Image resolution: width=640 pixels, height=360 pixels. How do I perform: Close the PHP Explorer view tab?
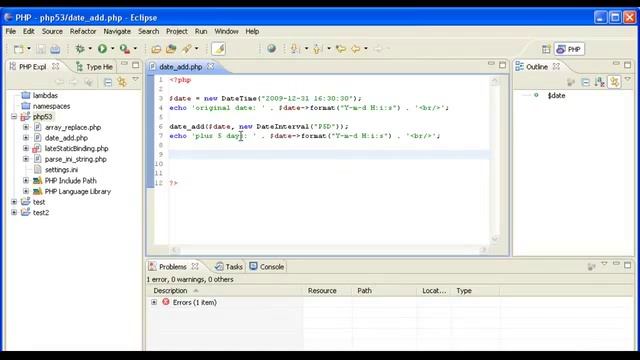(x=56, y=66)
